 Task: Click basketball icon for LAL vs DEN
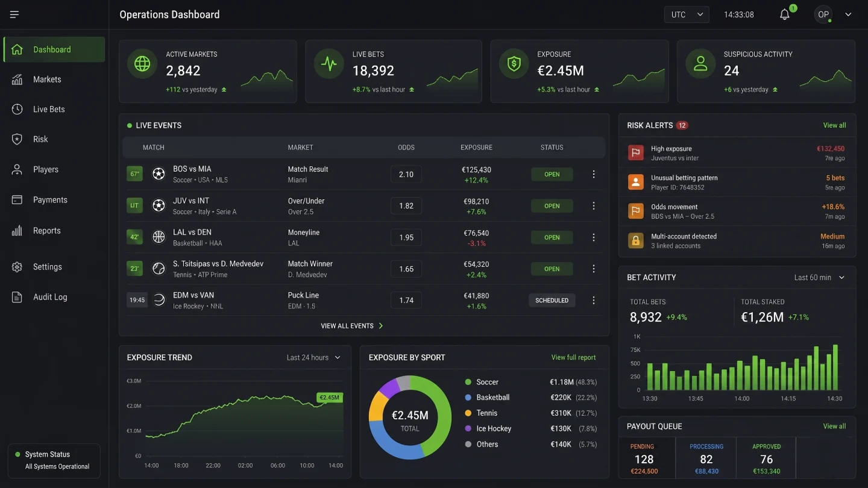click(159, 237)
